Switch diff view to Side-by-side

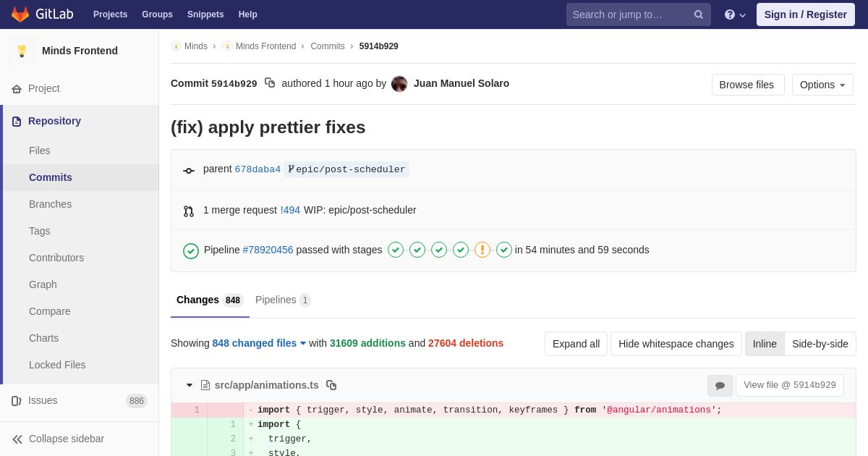[820, 344]
